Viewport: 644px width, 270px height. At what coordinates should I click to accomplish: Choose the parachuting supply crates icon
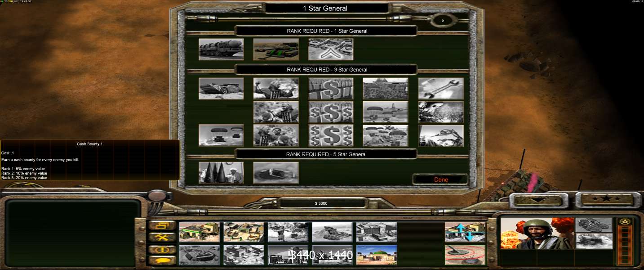221,135
